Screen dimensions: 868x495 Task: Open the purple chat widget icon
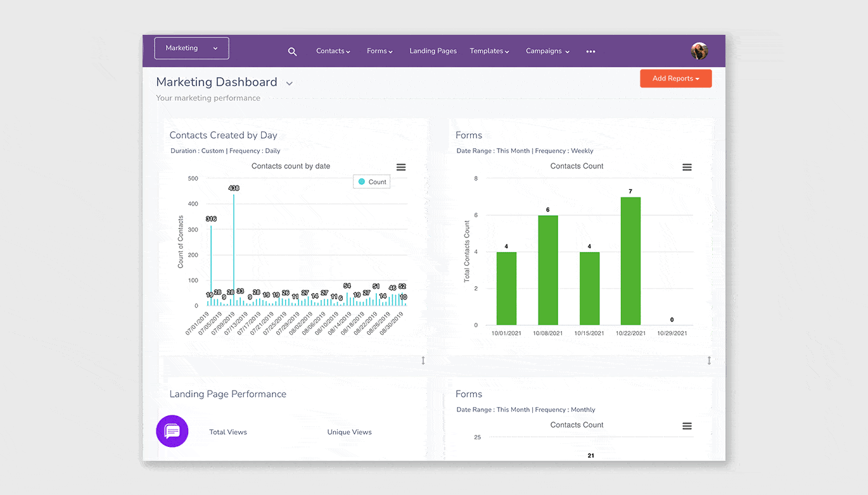click(x=172, y=431)
